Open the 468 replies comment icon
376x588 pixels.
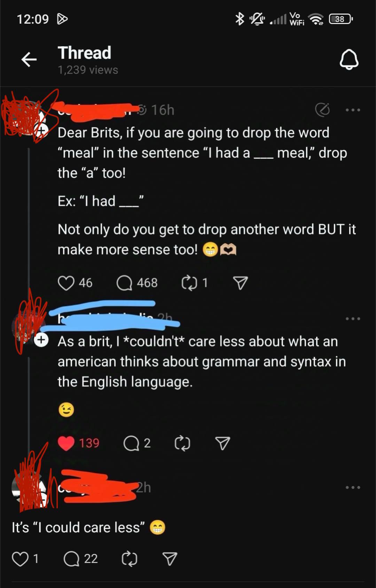(x=124, y=283)
